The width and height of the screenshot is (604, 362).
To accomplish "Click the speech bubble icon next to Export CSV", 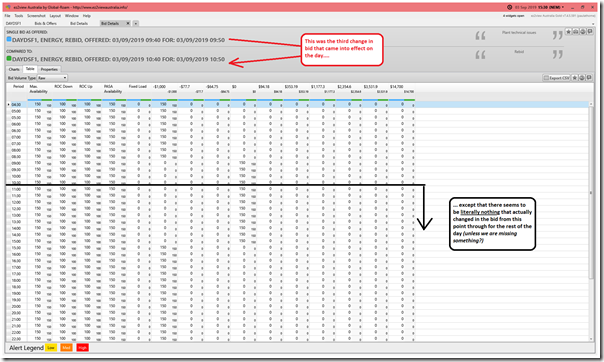I will coord(589,78).
